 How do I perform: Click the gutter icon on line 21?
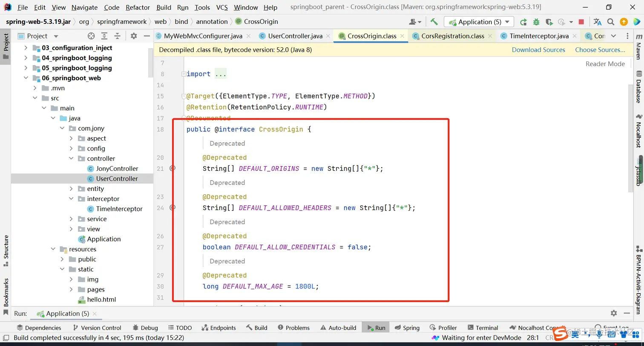172,168
